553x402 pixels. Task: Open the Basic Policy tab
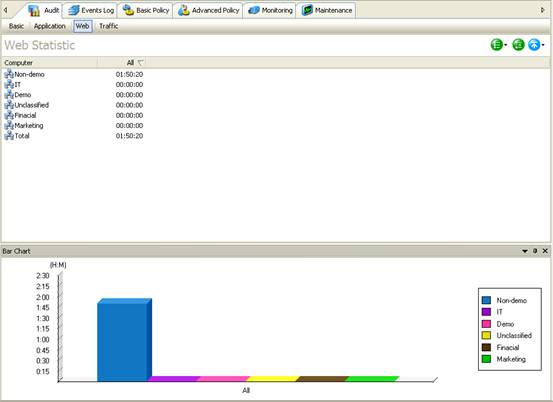tap(146, 11)
